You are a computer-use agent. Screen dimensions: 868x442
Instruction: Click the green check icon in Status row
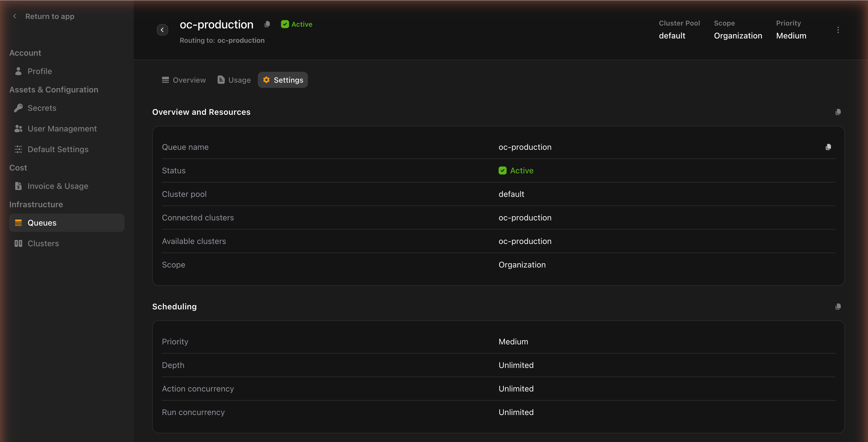(x=502, y=170)
